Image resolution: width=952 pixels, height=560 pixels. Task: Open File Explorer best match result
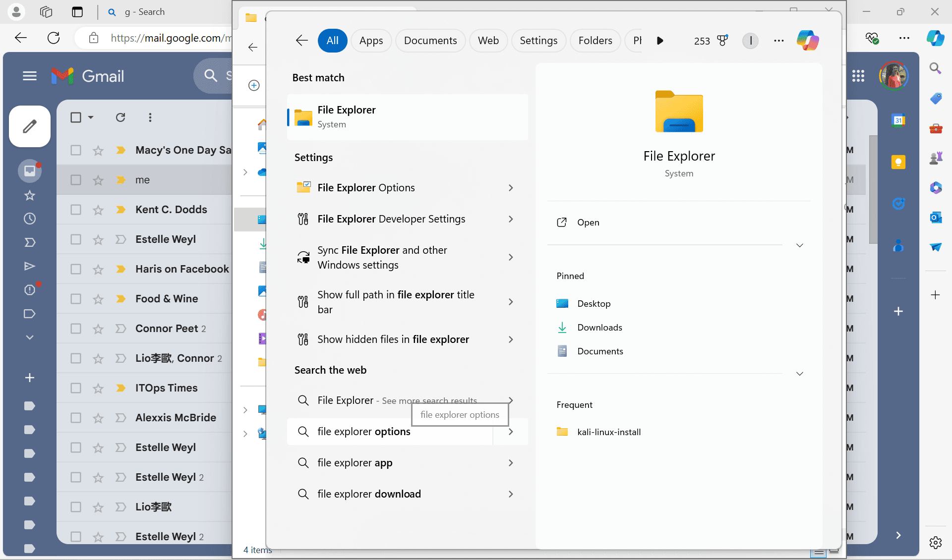coord(407,117)
